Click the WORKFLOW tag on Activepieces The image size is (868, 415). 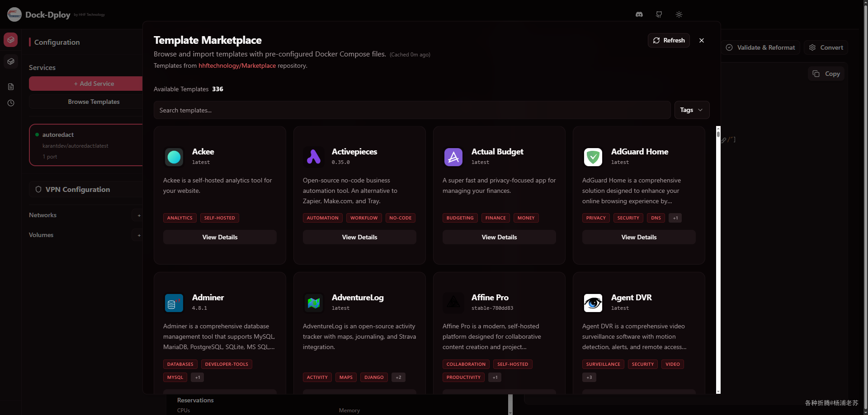point(364,218)
